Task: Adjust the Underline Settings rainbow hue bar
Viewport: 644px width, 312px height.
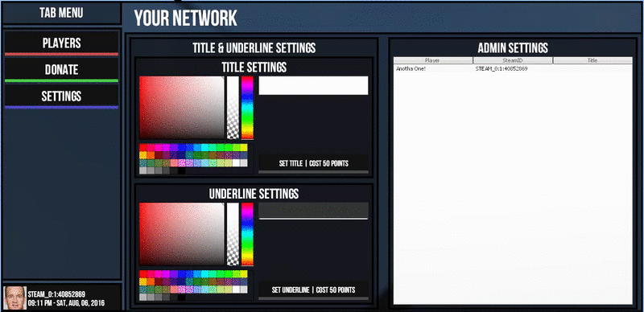Action: (247, 234)
